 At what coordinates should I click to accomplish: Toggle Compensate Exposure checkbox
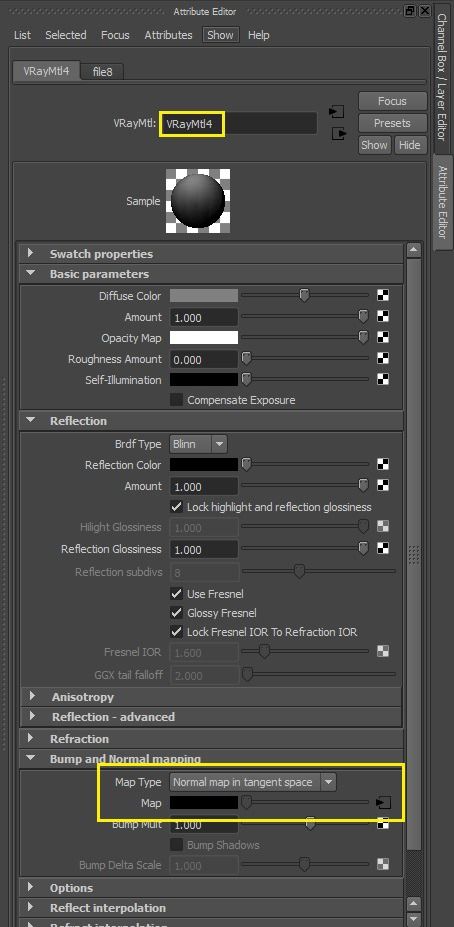(x=176, y=400)
